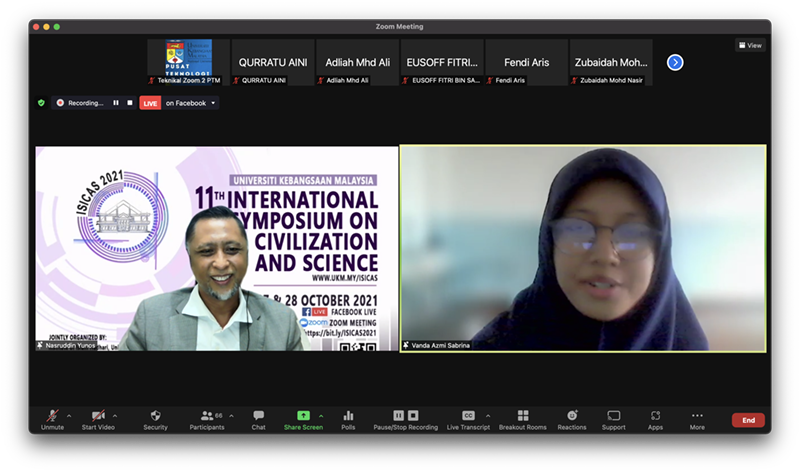Expand the audio options arrow next to Unmute
Viewport: 800px width, 472px height.
pyautogui.click(x=69, y=415)
